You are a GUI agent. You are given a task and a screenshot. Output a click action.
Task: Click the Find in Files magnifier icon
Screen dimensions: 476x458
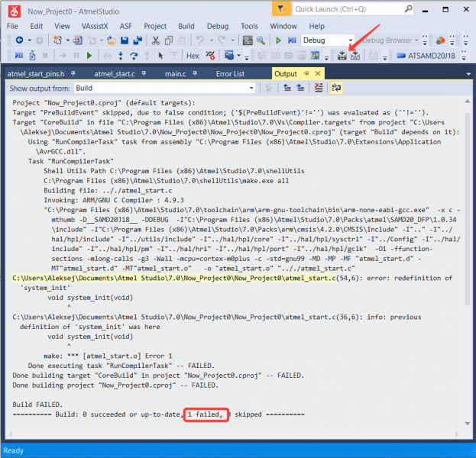[x=261, y=40]
